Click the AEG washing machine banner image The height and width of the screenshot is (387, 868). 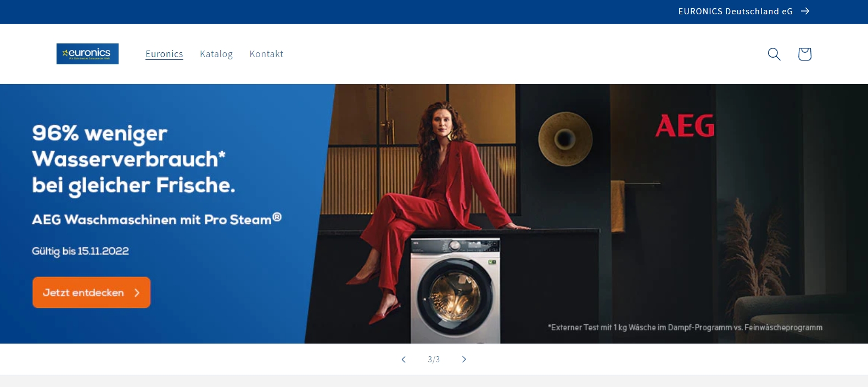click(434, 214)
